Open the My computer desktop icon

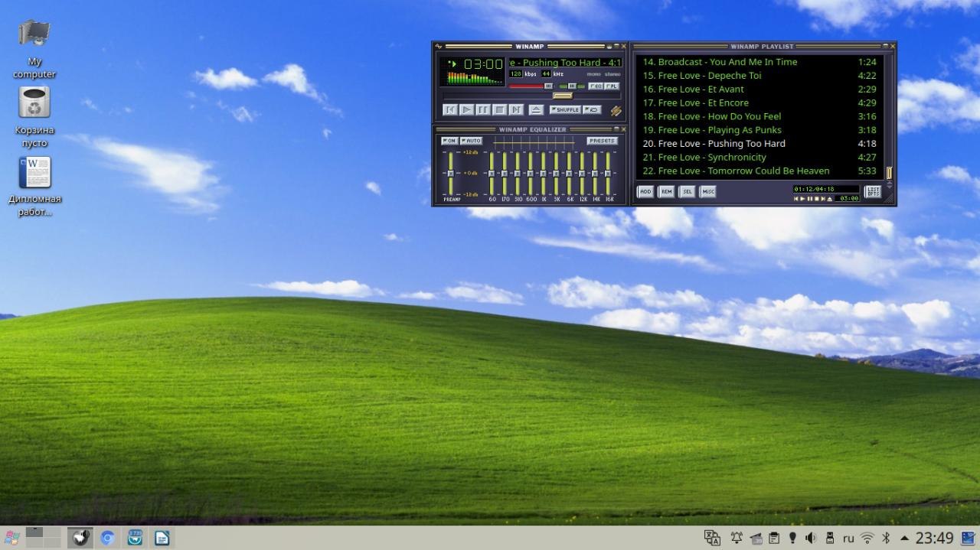34,49
